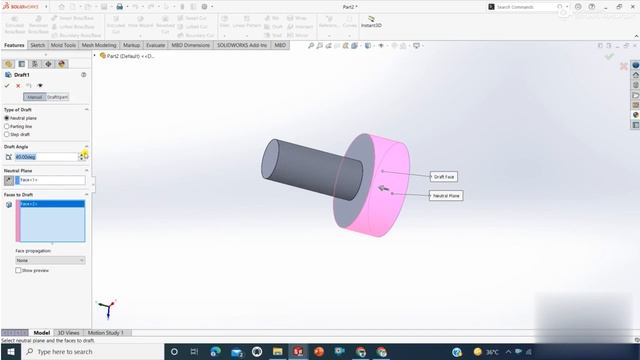Click Zoom to Area in the view toolbar
The image size is (640, 360).
pos(320,46)
